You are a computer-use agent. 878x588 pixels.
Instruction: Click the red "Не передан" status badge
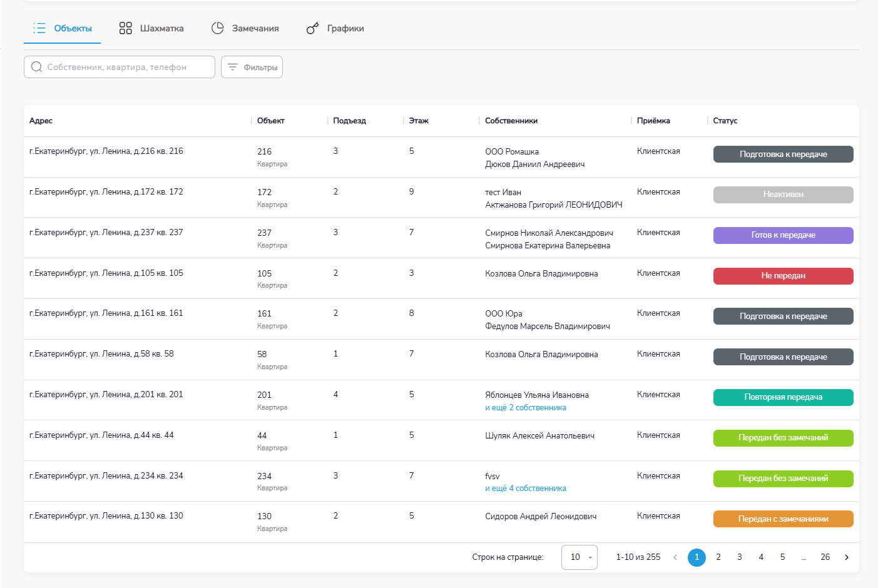783,276
